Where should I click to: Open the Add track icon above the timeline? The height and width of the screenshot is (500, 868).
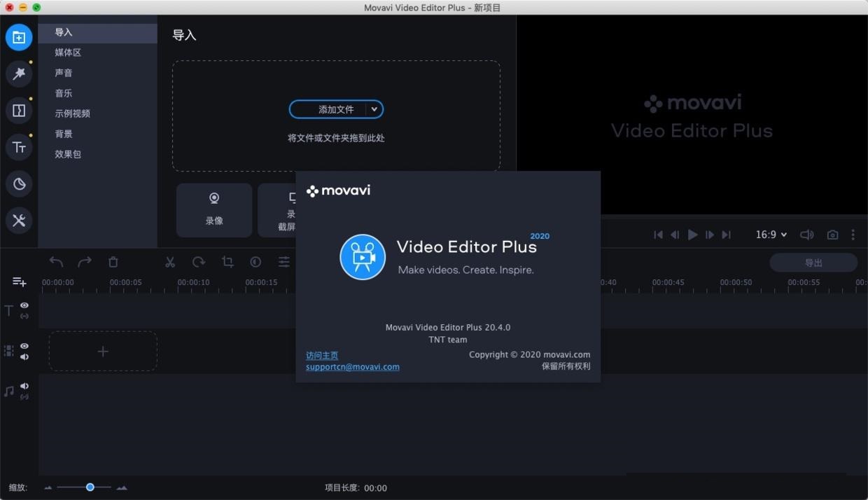[x=19, y=282]
